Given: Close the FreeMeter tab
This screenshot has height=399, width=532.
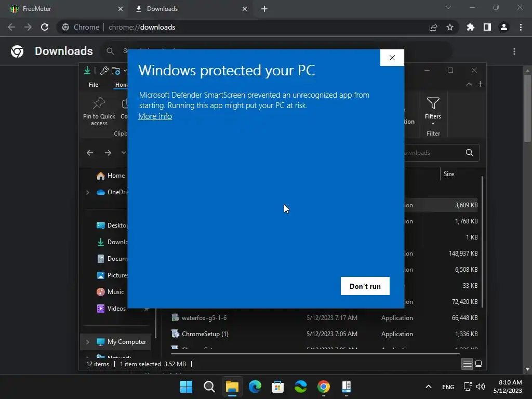Looking at the screenshot, I should click(x=120, y=9).
